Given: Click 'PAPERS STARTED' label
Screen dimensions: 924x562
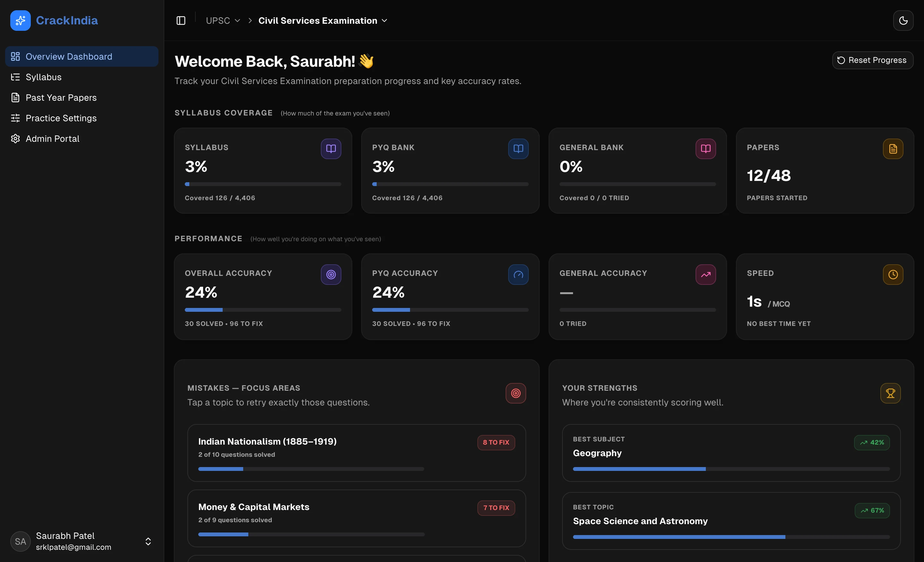Looking at the screenshot, I should [x=777, y=198].
